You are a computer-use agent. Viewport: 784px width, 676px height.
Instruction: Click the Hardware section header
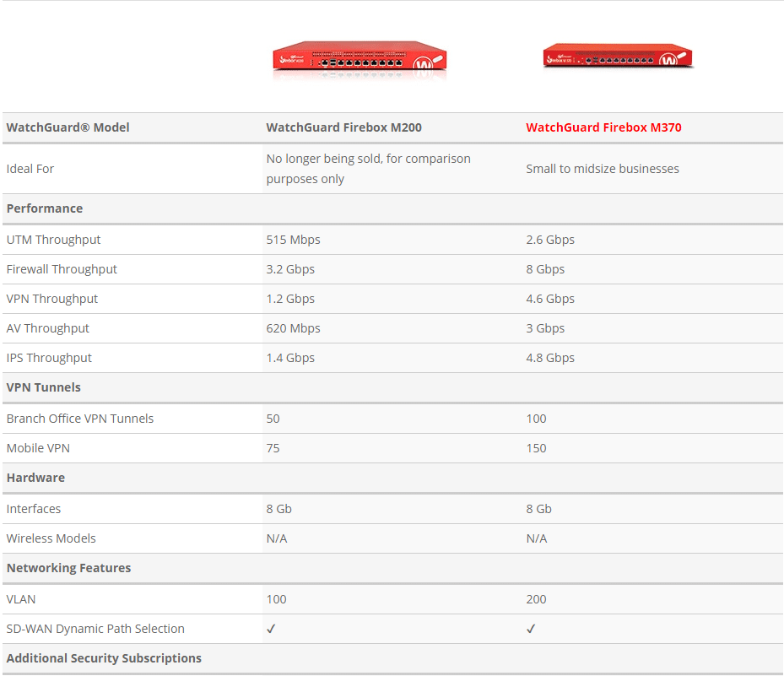(x=35, y=478)
